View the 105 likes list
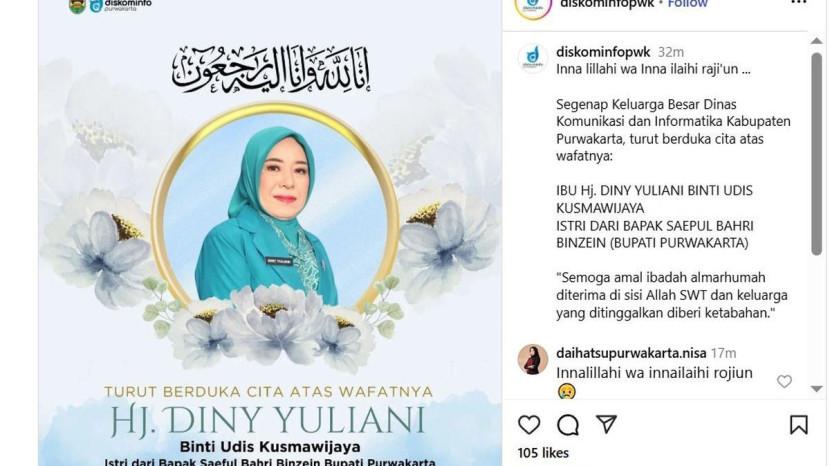The height and width of the screenshot is (466, 830). (x=543, y=453)
